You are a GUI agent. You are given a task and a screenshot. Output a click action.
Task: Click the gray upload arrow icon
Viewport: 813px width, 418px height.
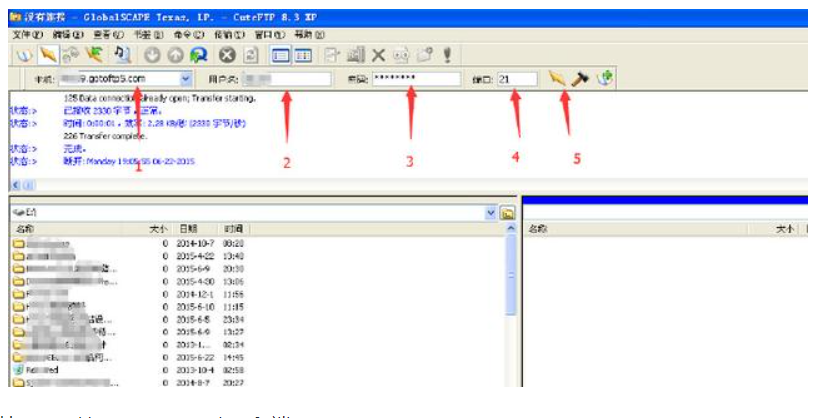tap(174, 56)
